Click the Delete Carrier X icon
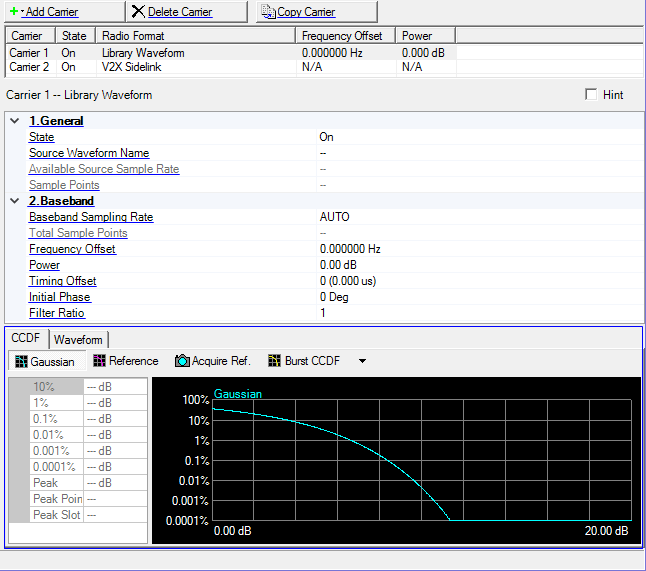The image size is (646, 571). point(138,11)
